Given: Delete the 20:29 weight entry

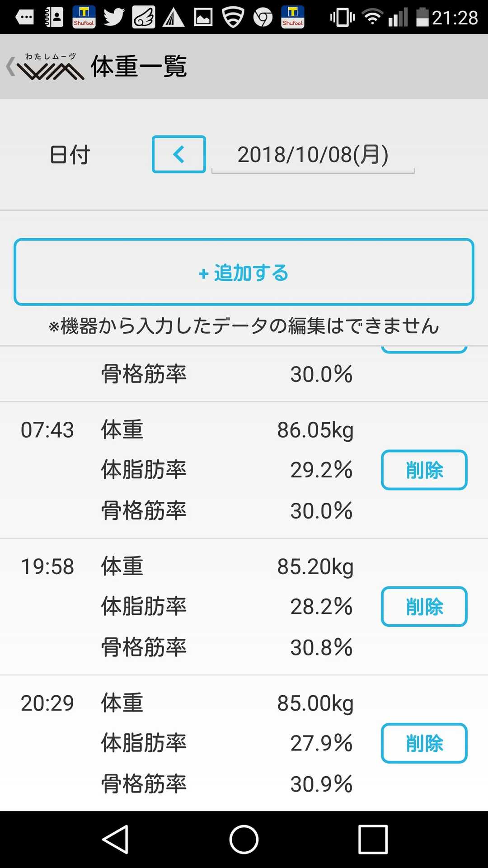Looking at the screenshot, I should pos(424,743).
